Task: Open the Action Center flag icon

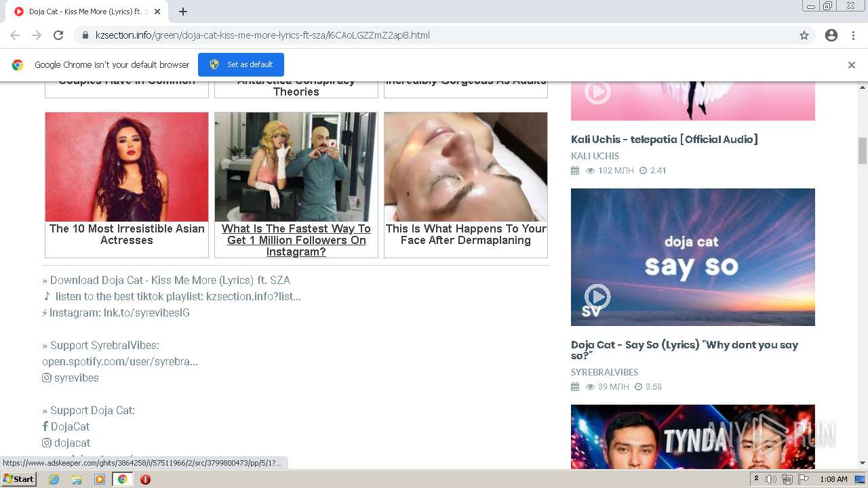Action: (x=804, y=479)
